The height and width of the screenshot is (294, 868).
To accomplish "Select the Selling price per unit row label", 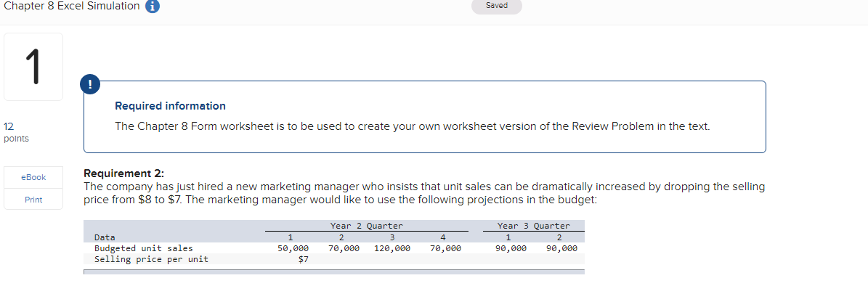I will (151, 259).
